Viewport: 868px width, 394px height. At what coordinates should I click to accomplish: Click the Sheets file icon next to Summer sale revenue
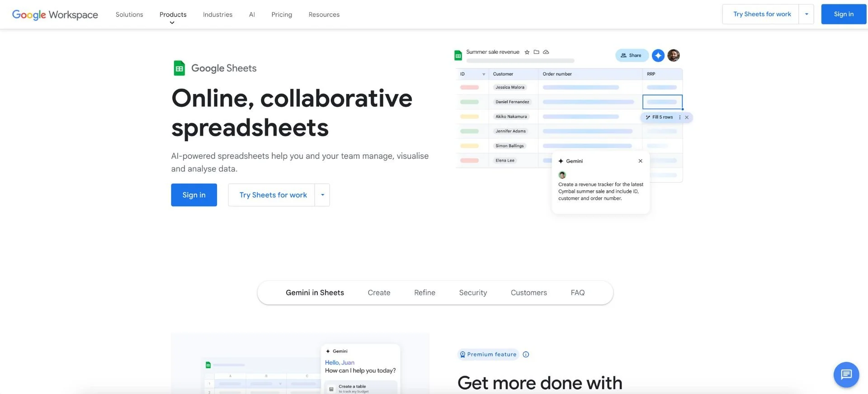click(x=458, y=55)
